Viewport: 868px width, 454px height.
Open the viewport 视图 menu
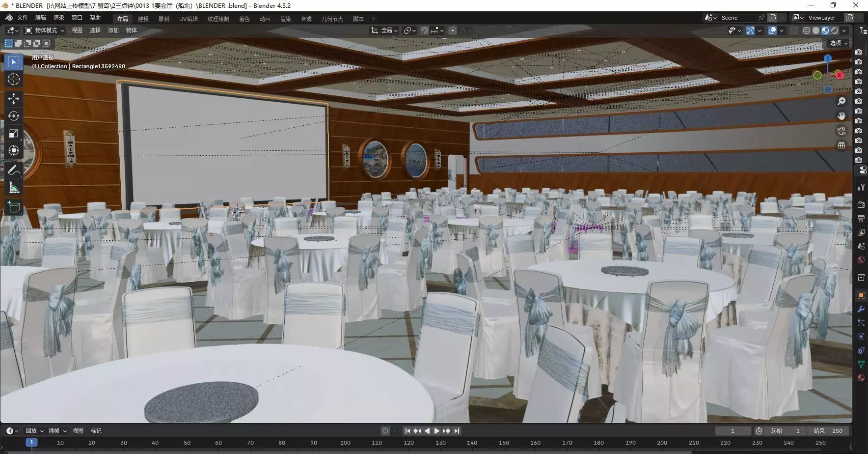click(x=77, y=30)
